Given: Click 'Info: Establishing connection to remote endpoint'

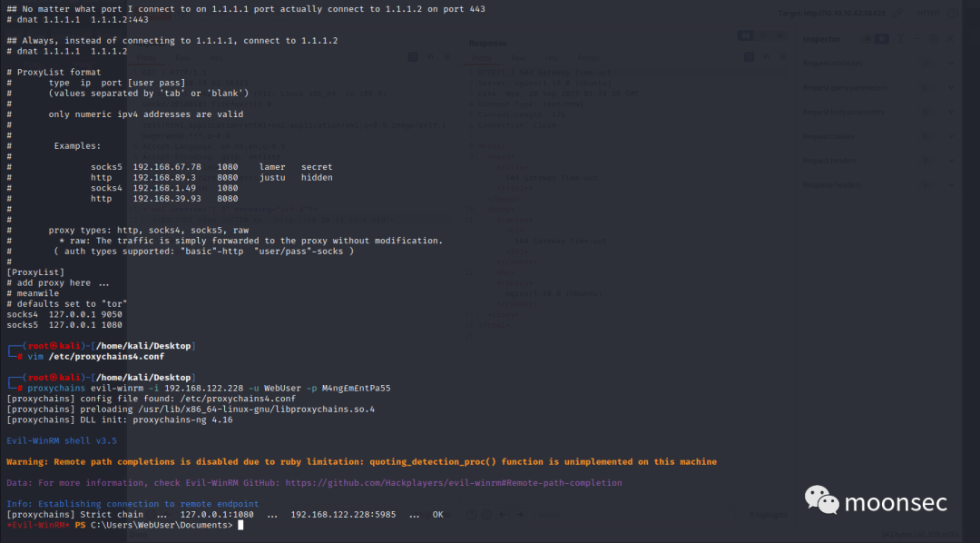Looking at the screenshot, I should pyautogui.click(x=132, y=504).
